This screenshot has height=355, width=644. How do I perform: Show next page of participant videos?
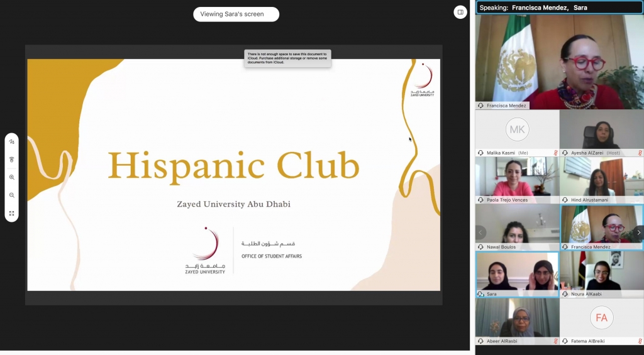click(x=638, y=232)
